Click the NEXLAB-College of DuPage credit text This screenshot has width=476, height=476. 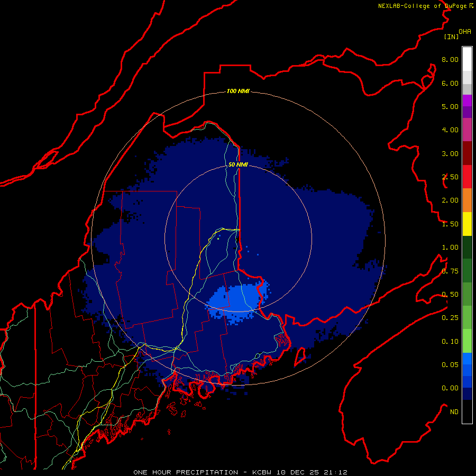click(x=425, y=6)
